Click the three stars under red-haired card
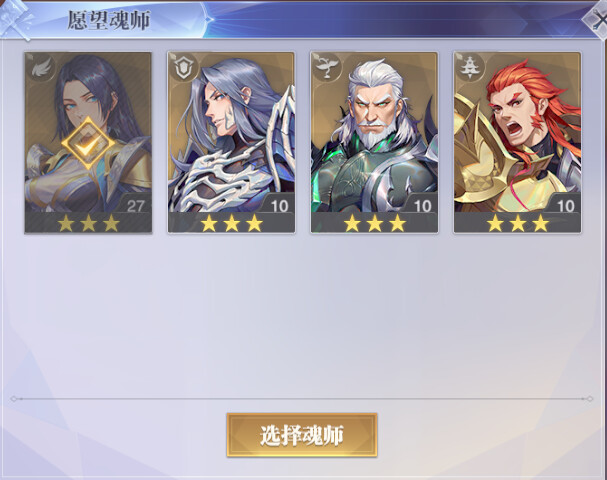607x480 pixels. 518,223
